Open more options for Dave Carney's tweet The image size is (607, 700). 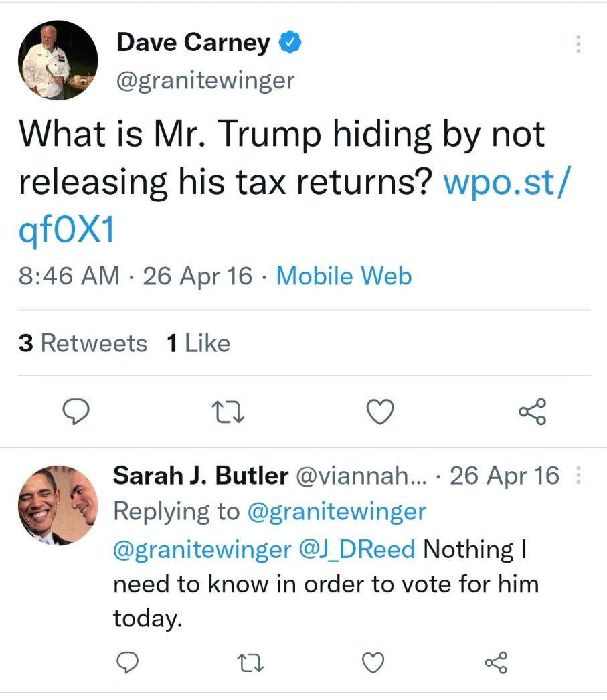[x=578, y=44]
